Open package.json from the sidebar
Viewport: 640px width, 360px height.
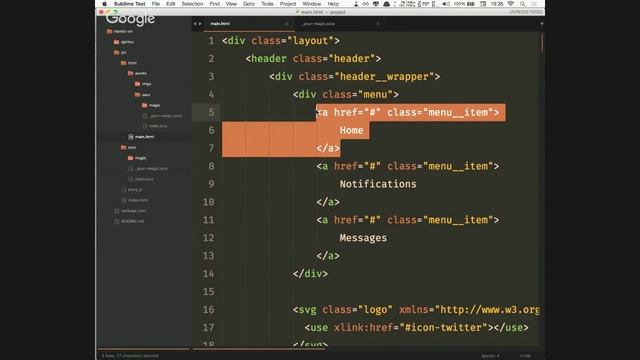(x=133, y=211)
